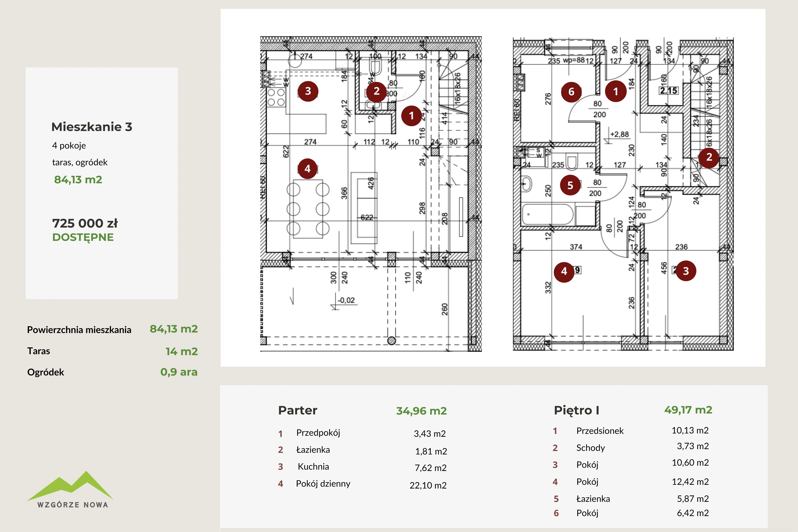Click the 725 000 zł price
This screenshot has height=532, width=798.
pos(85,223)
